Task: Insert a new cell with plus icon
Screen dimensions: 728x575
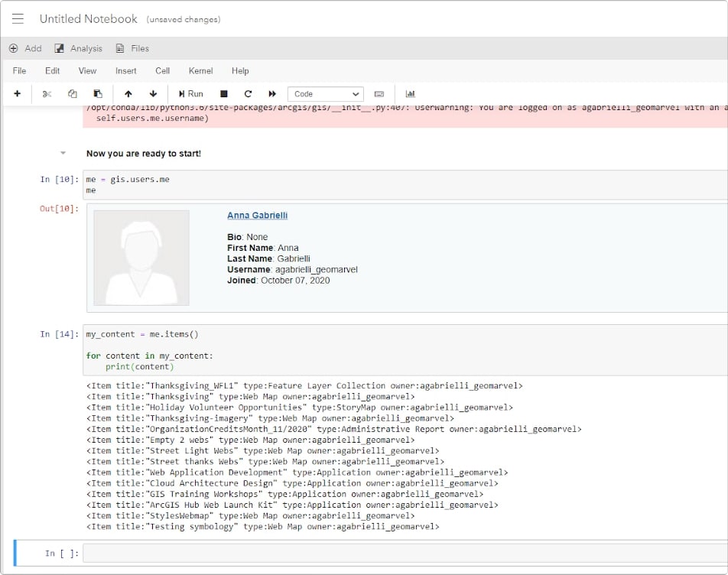Action: pyautogui.click(x=17, y=94)
